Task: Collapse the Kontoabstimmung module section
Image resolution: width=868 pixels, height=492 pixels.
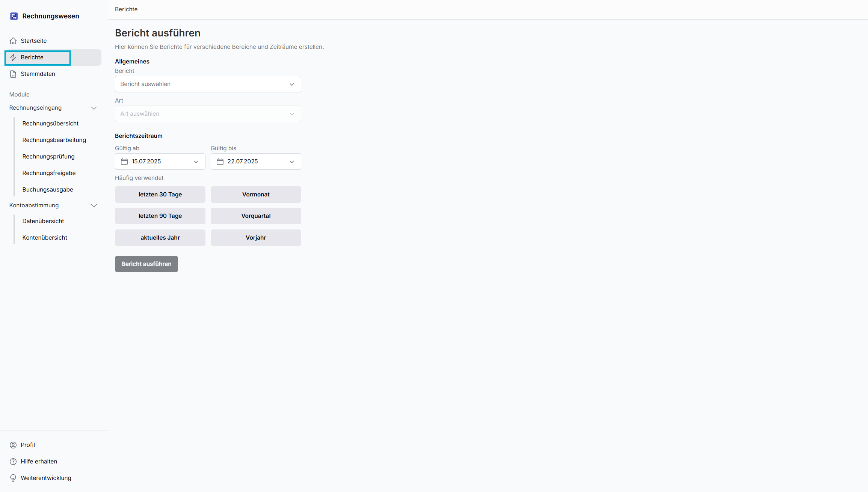Action: [x=94, y=206]
